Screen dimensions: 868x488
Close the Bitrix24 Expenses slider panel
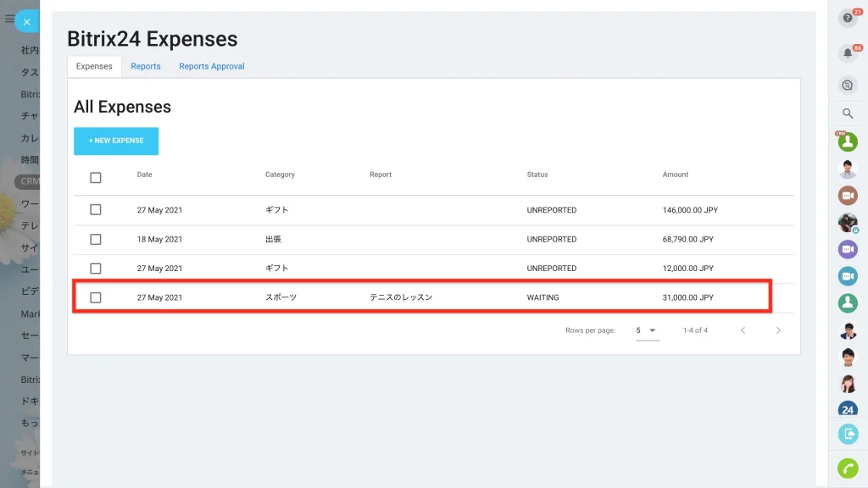coord(26,21)
